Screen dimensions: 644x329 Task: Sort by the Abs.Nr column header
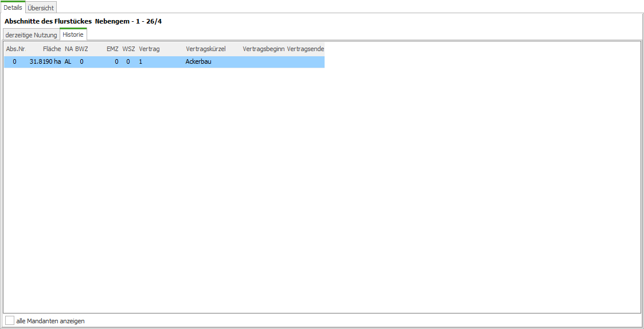click(x=15, y=49)
